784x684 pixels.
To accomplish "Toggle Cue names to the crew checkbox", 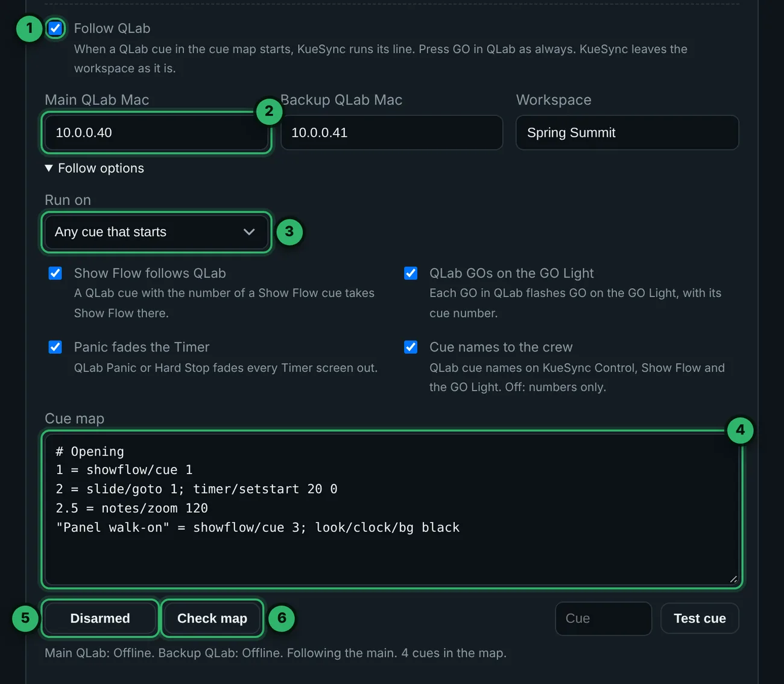I will [411, 347].
